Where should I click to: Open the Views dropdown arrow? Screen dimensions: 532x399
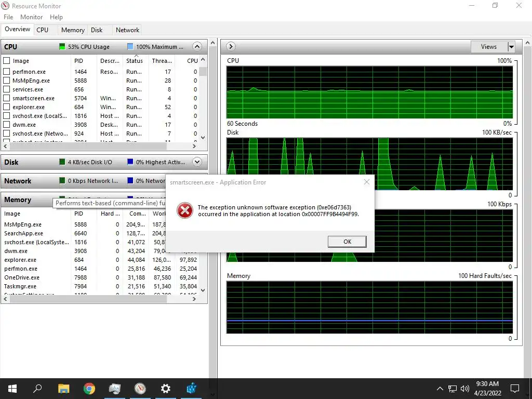click(x=511, y=47)
